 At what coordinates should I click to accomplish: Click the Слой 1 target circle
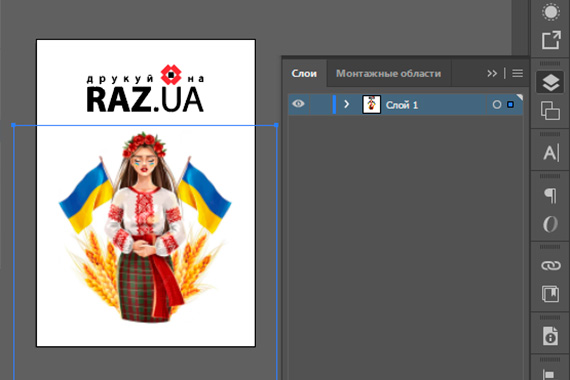[x=497, y=105]
